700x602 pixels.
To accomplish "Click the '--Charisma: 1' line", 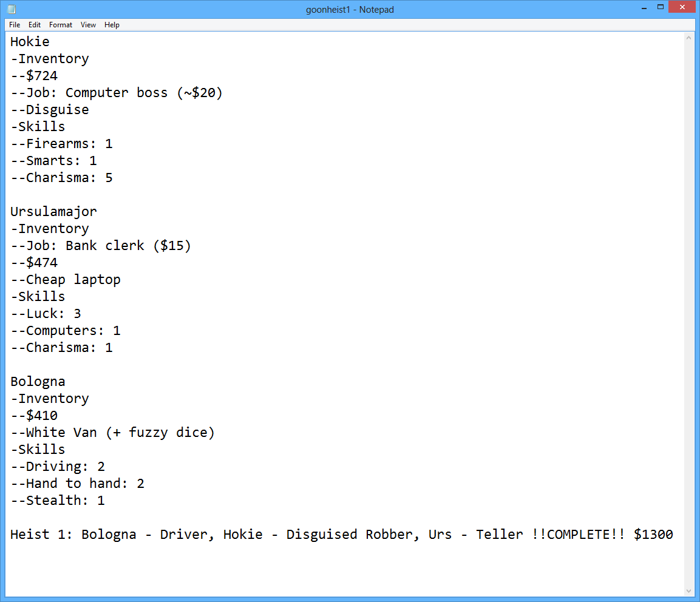I will point(61,348).
